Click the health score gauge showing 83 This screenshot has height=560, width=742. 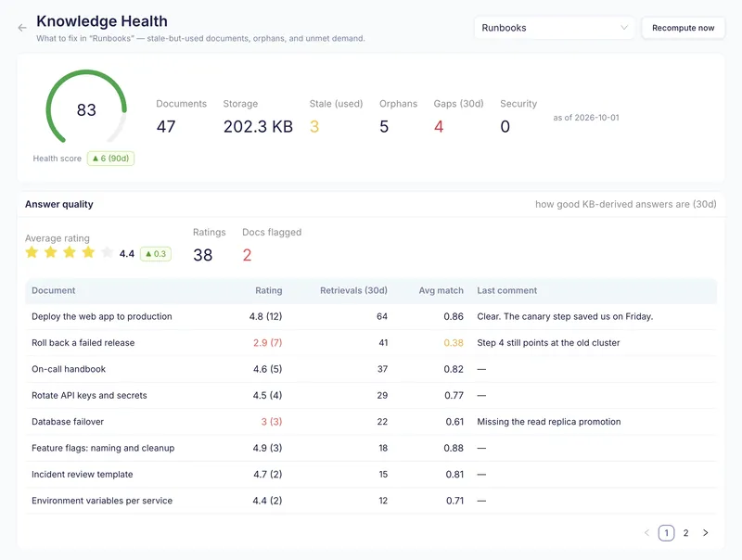click(x=86, y=107)
